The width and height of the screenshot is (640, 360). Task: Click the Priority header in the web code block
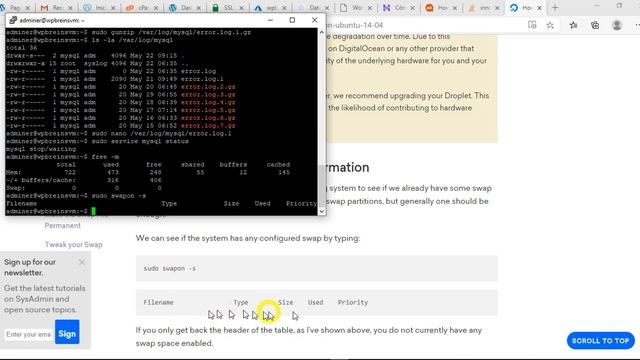tap(353, 302)
